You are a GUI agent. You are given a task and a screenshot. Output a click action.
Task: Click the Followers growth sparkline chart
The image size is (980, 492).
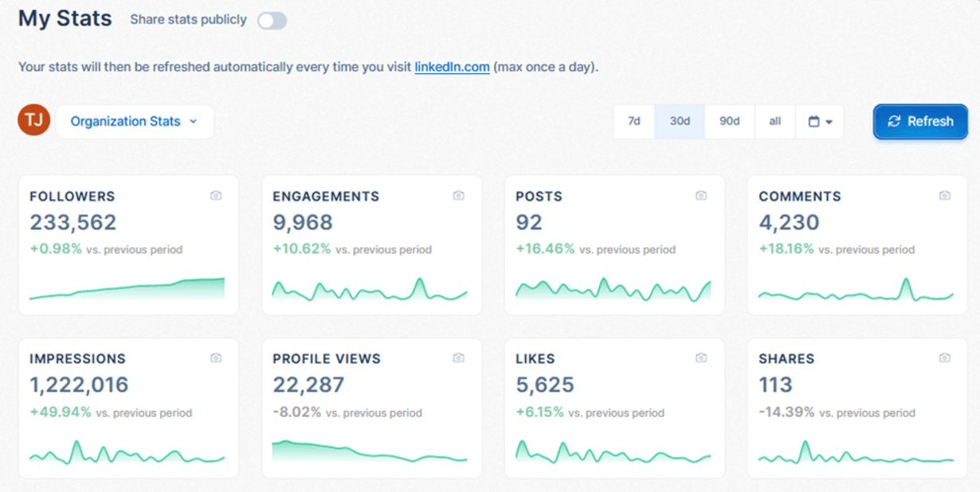127,289
